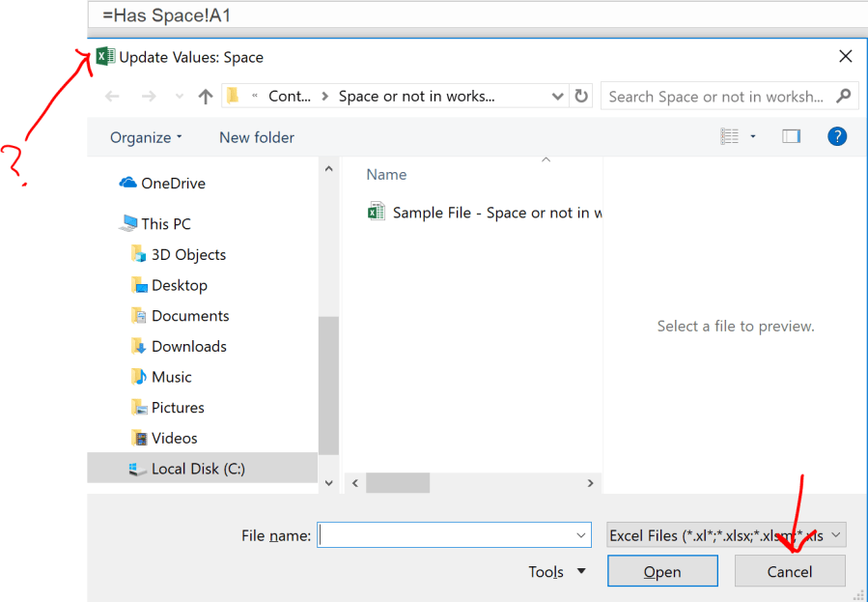Click the Refresh icon beside address bar

(x=581, y=97)
